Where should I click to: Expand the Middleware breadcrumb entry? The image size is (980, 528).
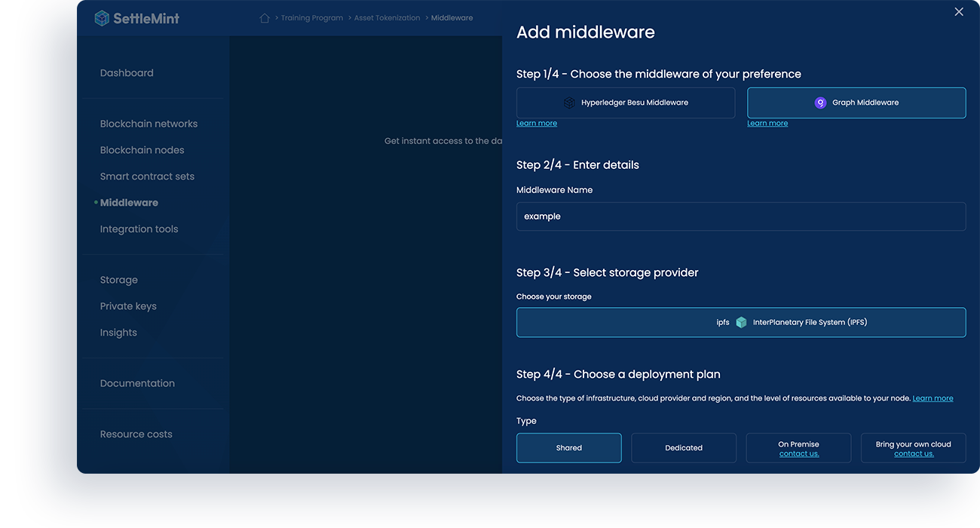451,17
